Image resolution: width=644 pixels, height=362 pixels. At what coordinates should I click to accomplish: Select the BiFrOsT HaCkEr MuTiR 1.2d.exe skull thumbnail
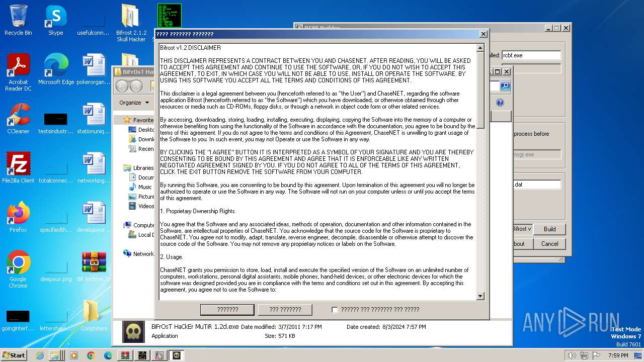133,332
